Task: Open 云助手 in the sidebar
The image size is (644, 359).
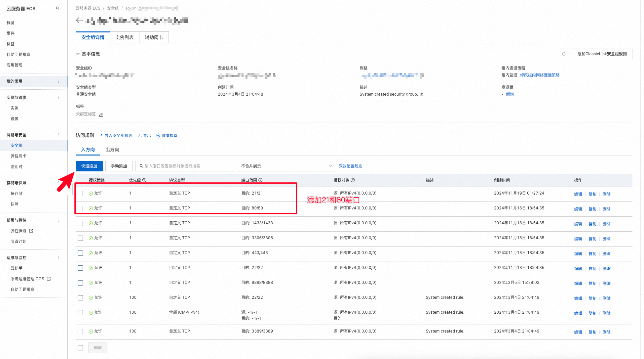Action: click(17, 268)
